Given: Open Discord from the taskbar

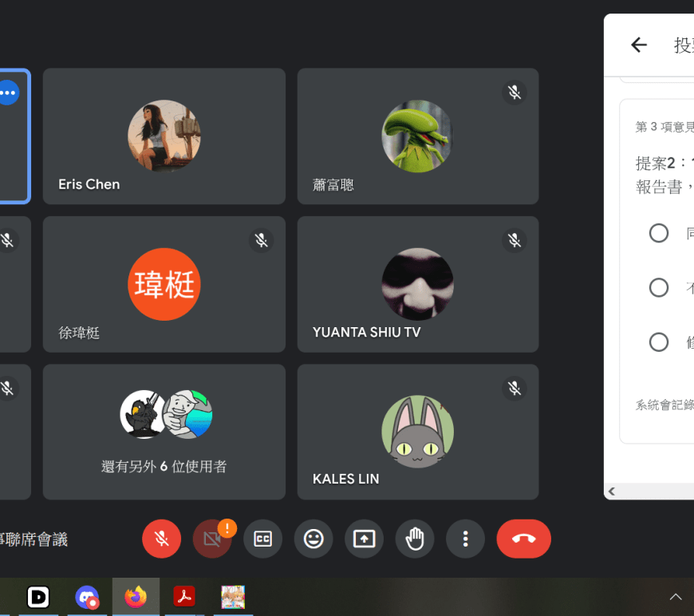Looking at the screenshot, I should pos(87,596).
